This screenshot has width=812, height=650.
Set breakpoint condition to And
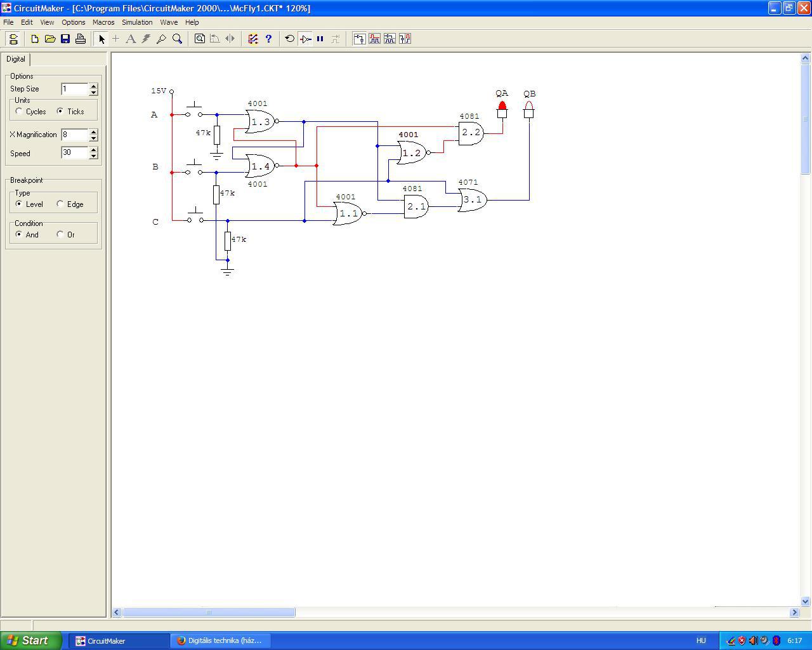click(19, 234)
